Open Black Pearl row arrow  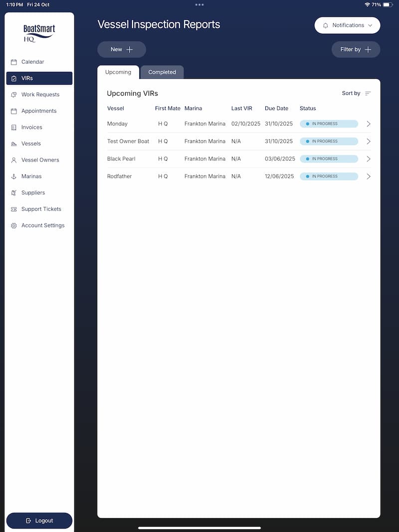(369, 159)
